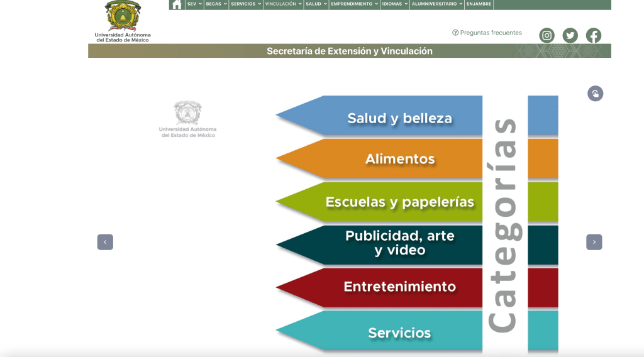The height and width of the screenshot is (357, 644).
Task: Open the Preguntas frecuentes link
Action: [487, 33]
